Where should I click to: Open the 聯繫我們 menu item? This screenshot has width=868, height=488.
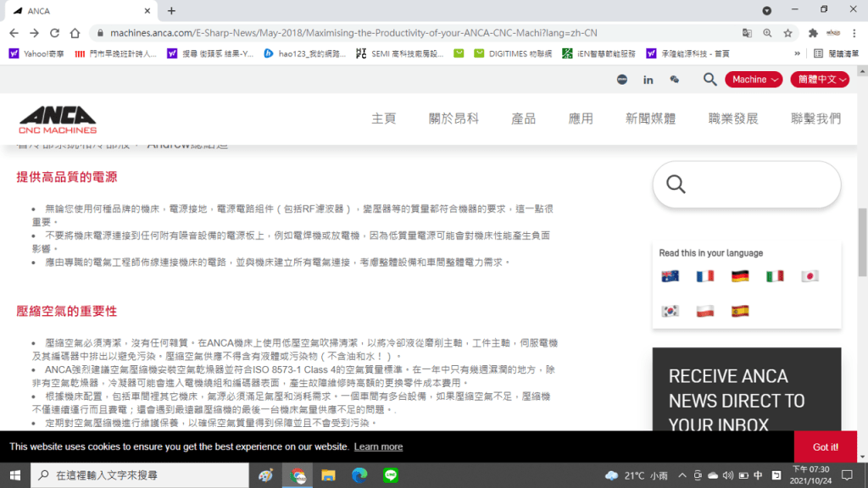815,119
